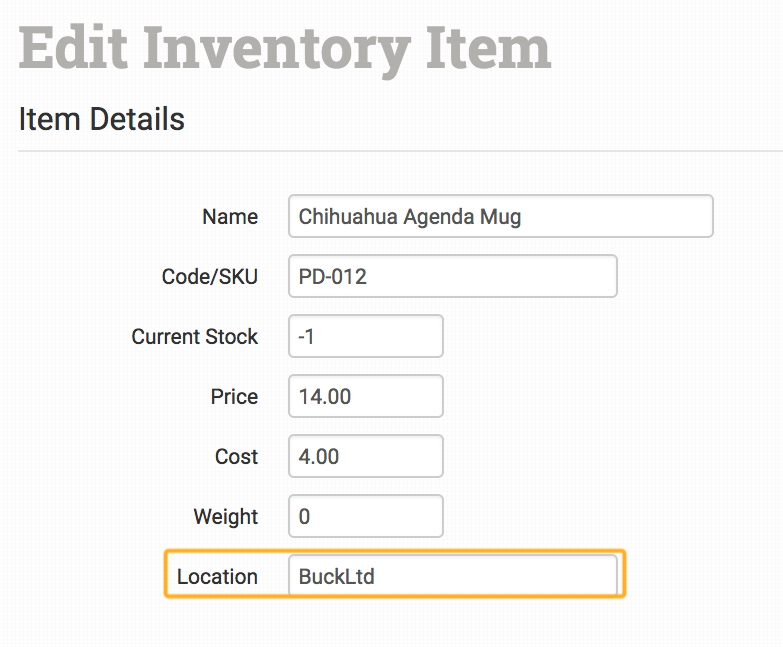Screen dimensions: 783x647
Task: Select the Current Stock input box
Action: [365, 336]
